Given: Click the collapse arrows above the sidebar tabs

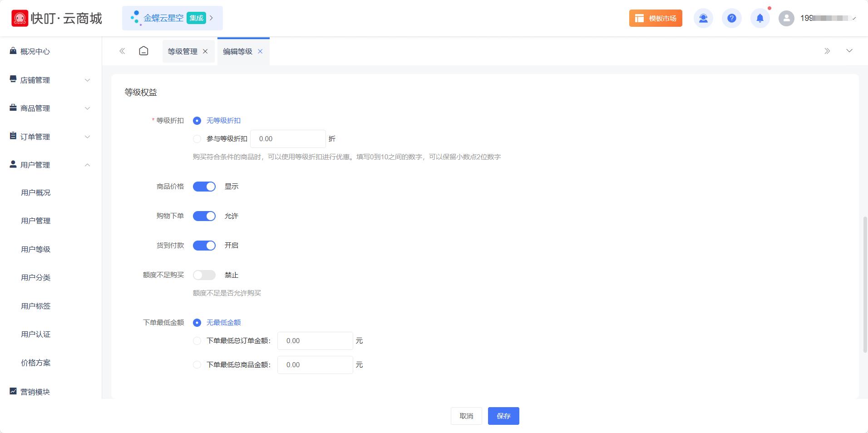Looking at the screenshot, I should 122,51.
